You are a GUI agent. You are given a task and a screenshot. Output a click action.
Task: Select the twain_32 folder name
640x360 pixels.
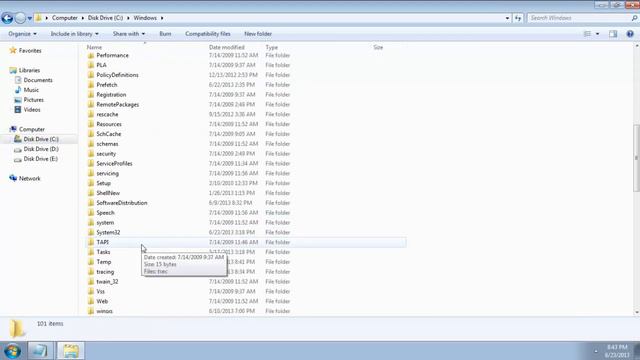tap(107, 282)
